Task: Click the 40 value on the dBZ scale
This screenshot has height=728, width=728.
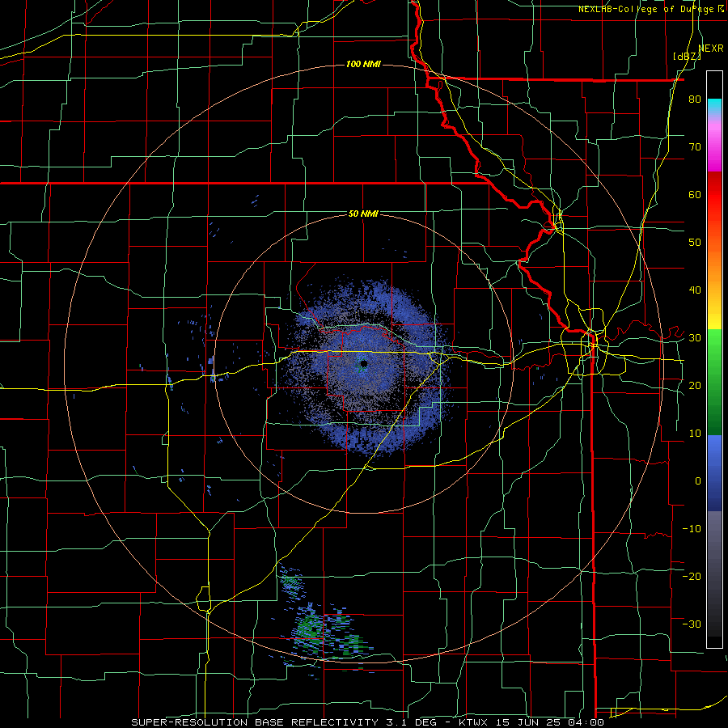Action: pyautogui.click(x=695, y=290)
